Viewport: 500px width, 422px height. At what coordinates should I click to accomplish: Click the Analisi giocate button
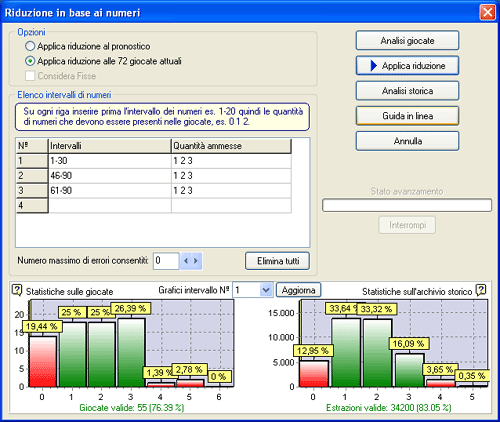407,41
